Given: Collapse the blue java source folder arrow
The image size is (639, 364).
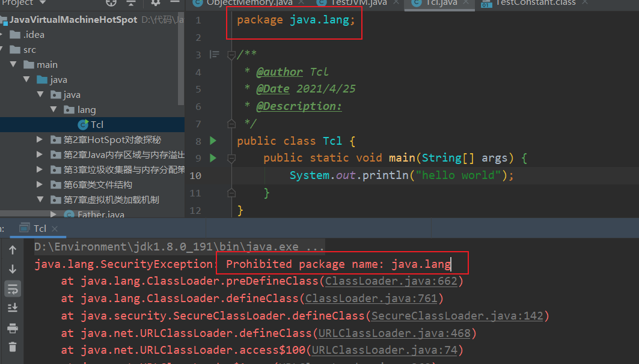Looking at the screenshot, I should 27,79.
